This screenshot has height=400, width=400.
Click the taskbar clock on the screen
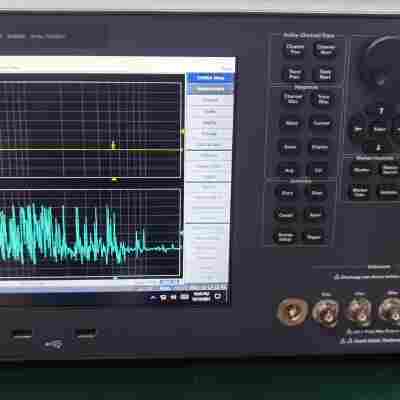202,297
